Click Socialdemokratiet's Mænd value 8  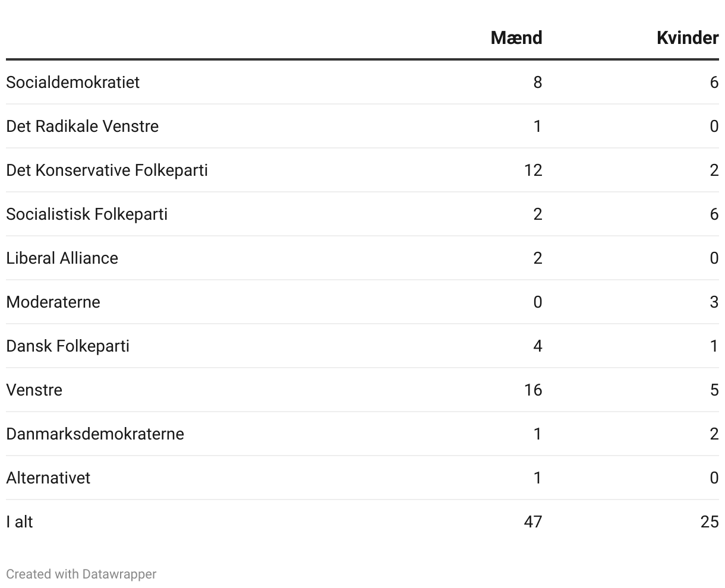[x=537, y=82]
